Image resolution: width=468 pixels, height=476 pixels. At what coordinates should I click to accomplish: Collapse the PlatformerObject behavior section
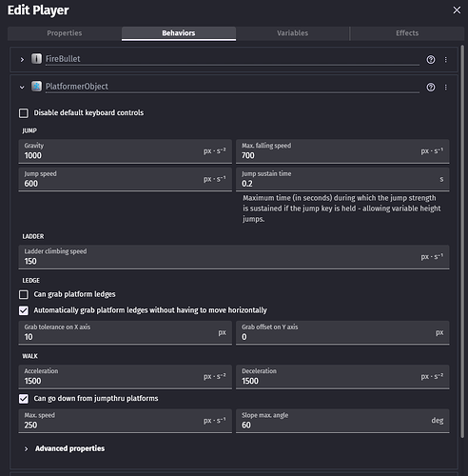tap(22, 87)
